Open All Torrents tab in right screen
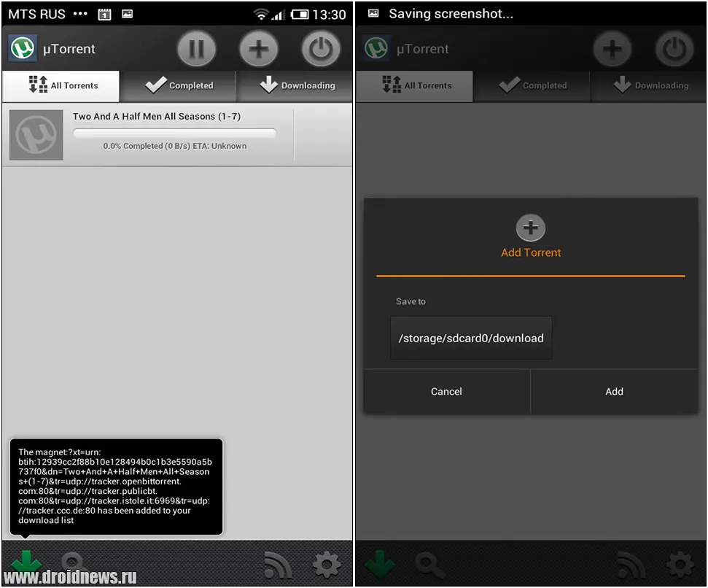708x588 pixels. click(414, 86)
